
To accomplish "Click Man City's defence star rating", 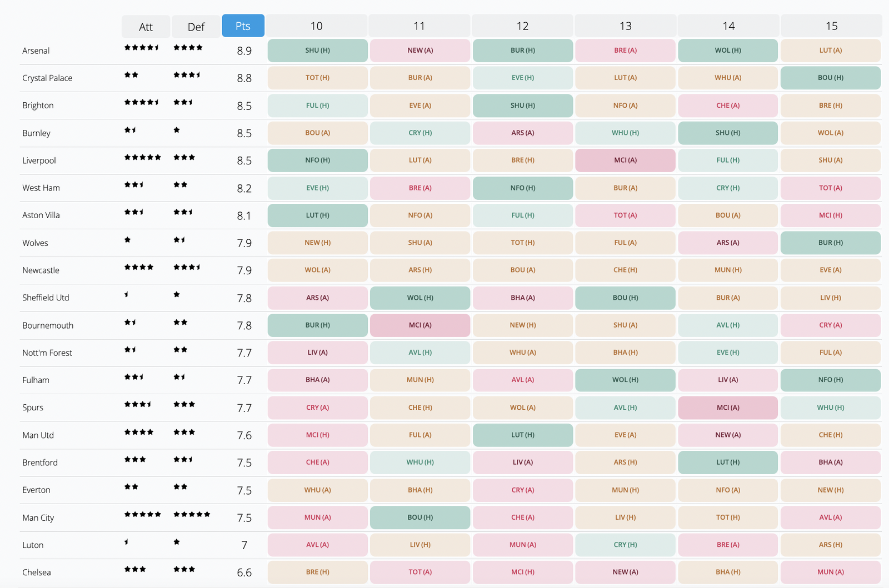I will pyautogui.click(x=192, y=515).
